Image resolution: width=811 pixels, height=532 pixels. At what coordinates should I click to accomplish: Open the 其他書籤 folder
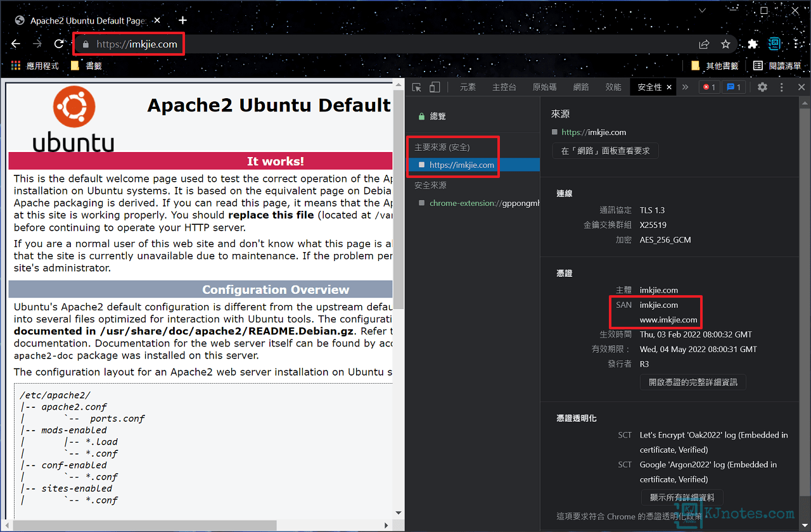(715, 65)
